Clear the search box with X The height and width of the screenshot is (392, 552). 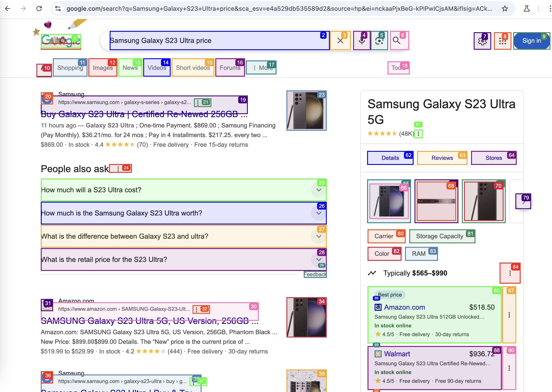(x=340, y=41)
